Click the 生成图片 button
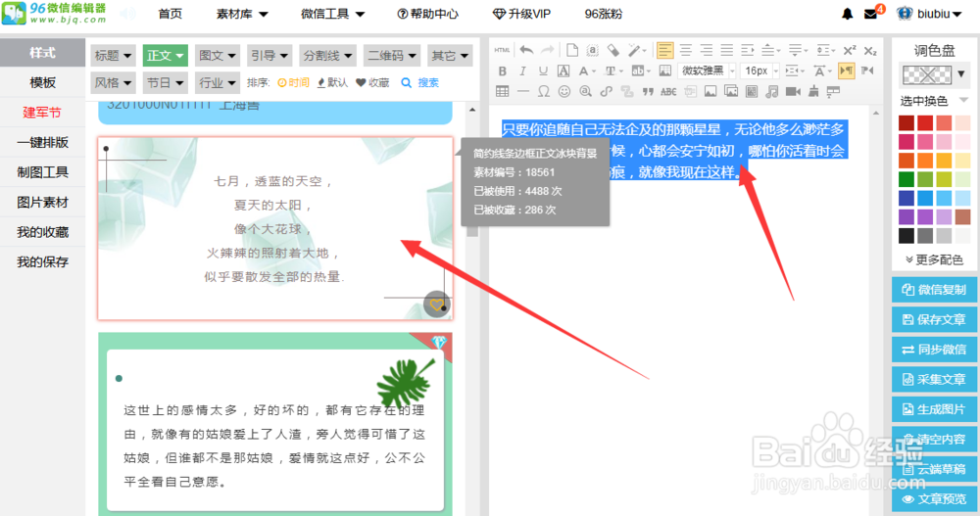This screenshot has height=516, width=980. 934,409
